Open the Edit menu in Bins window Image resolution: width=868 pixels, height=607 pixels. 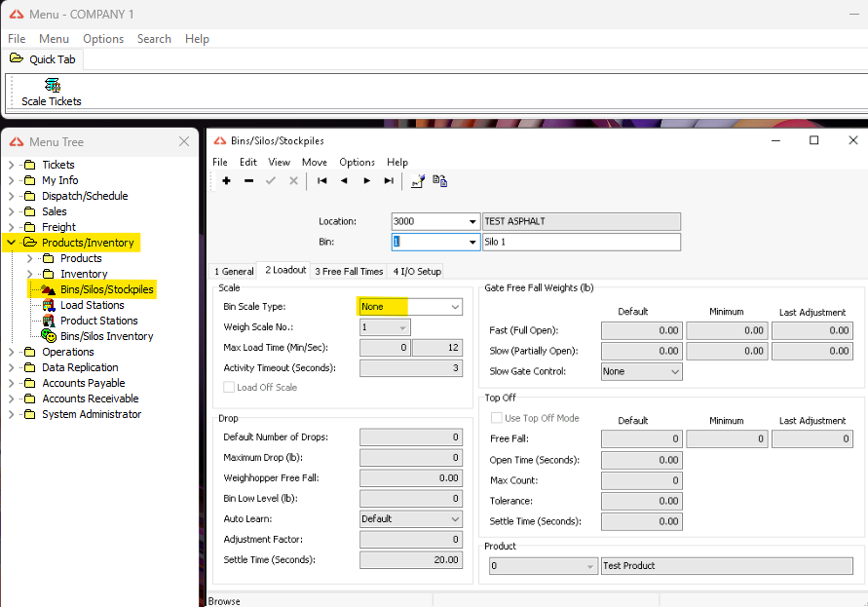[x=248, y=163]
